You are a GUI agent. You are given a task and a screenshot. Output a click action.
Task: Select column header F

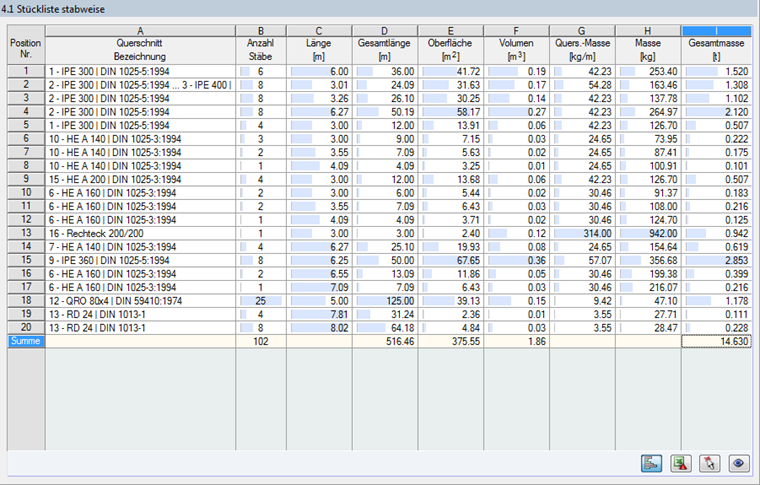516,31
